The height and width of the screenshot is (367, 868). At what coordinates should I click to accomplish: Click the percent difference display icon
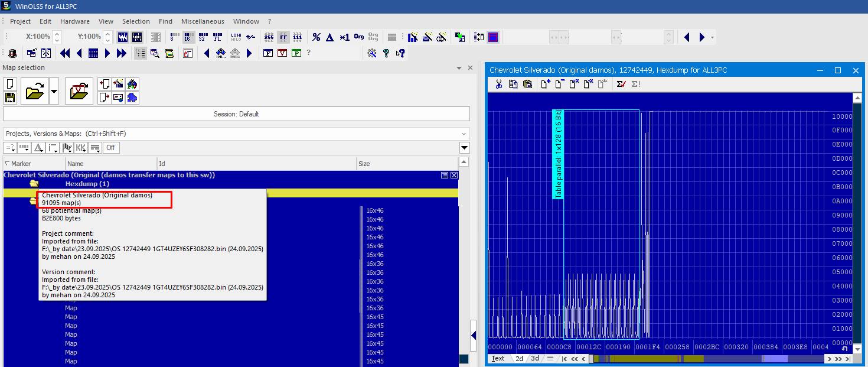pyautogui.click(x=316, y=37)
